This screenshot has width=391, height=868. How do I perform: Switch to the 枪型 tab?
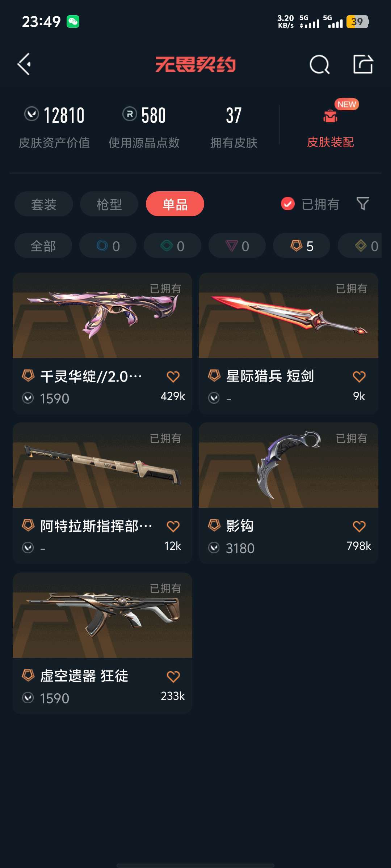109,204
